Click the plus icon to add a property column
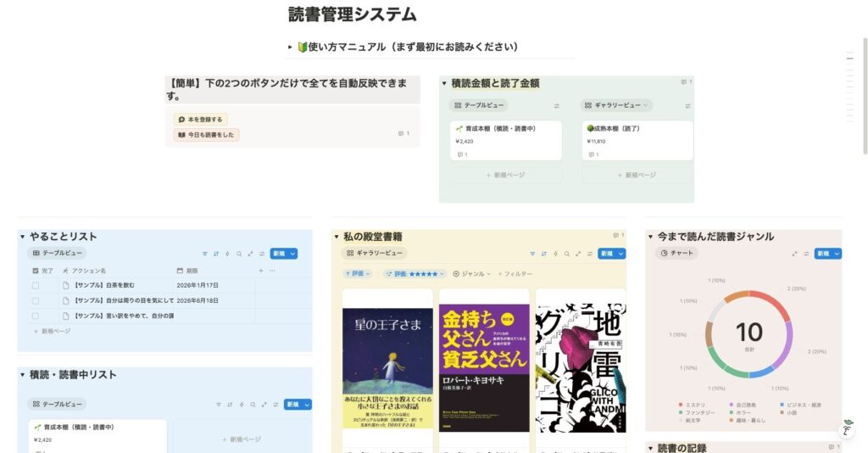The image size is (868, 453). coord(260,271)
